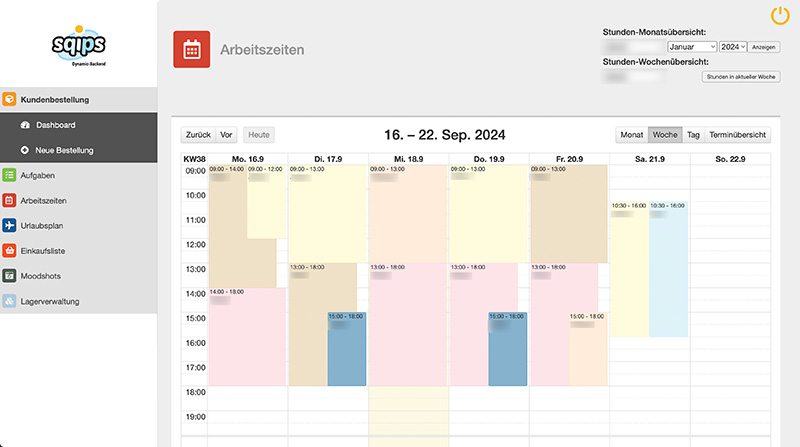
Task: Select the Woche view toggle
Action: coord(665,135)
